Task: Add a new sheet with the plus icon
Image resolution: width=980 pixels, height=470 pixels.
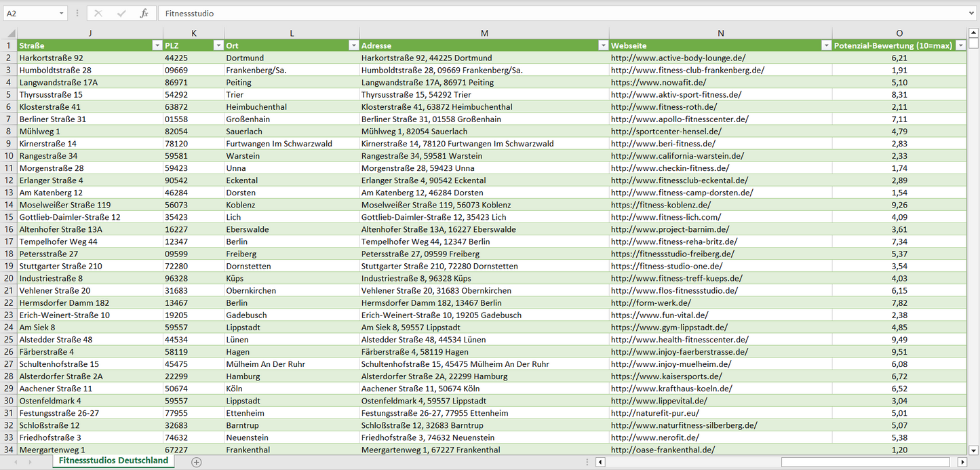Action: 197,462
